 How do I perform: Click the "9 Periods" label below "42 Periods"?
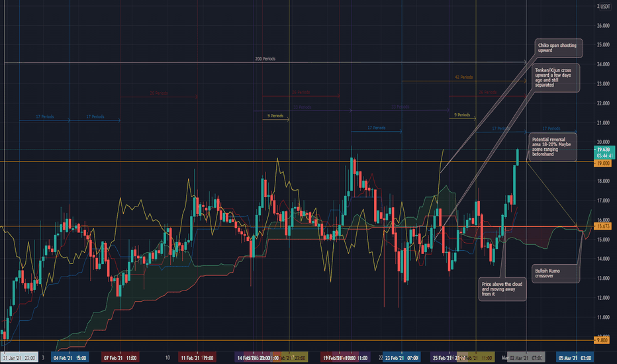pos(462,115)
